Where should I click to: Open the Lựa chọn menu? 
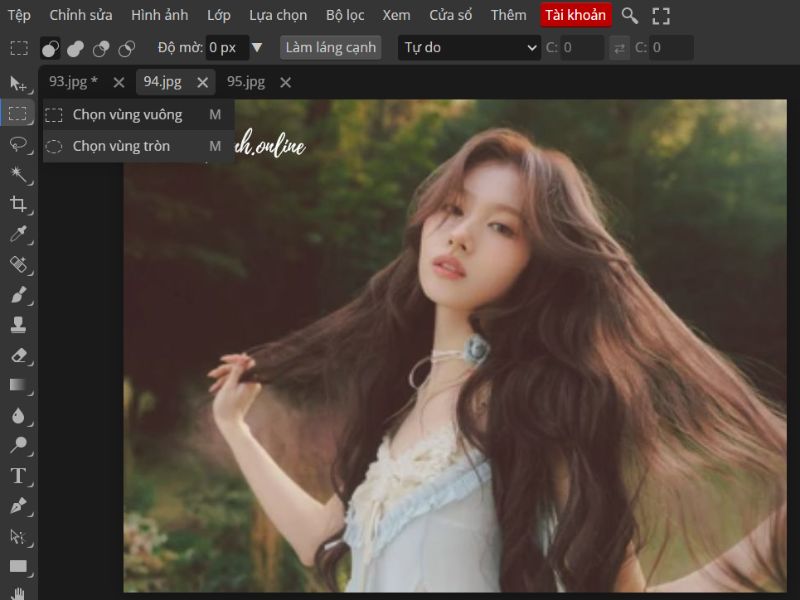[x=278, y=15]
